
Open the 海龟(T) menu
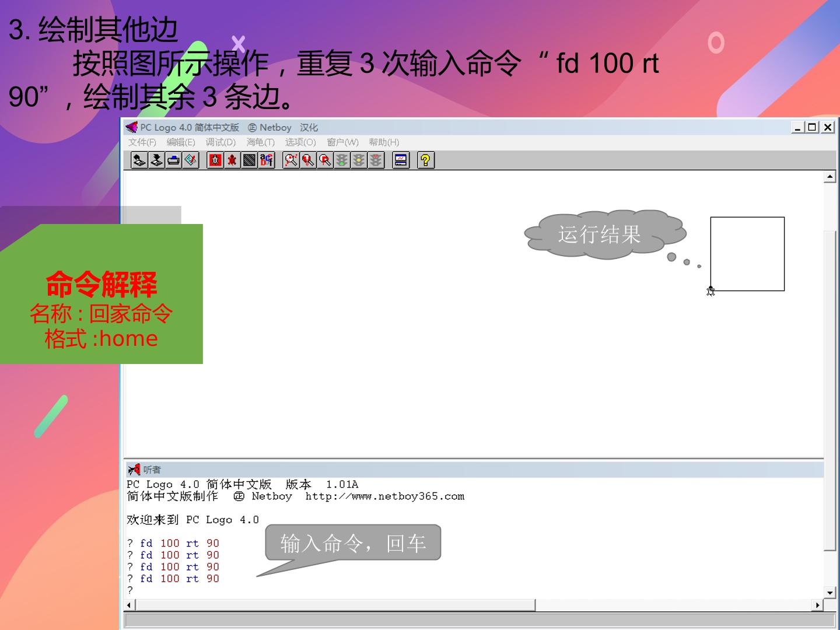point(260,142)
